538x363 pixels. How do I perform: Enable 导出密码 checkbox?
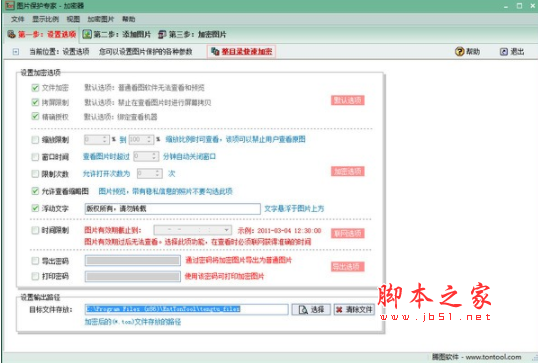click(x=35, y=261)
